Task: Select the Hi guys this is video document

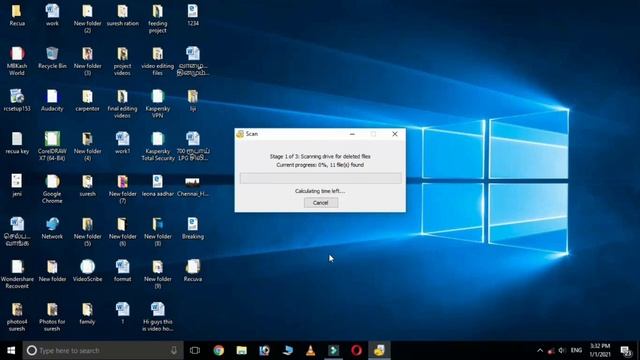Action: [158, 317]
